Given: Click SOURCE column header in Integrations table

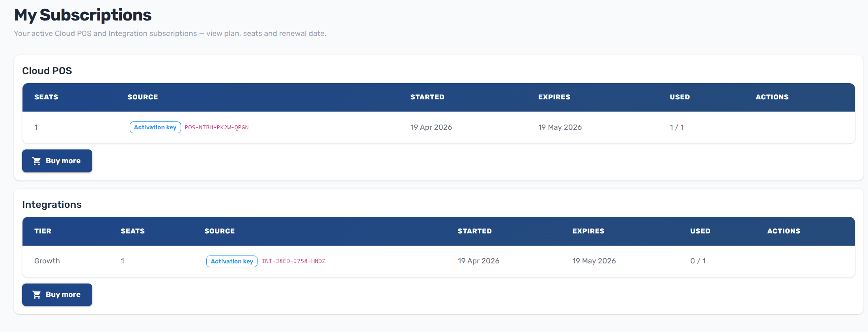Looking at the screenshot, I should pyautogui.click(x=219, y=231).
